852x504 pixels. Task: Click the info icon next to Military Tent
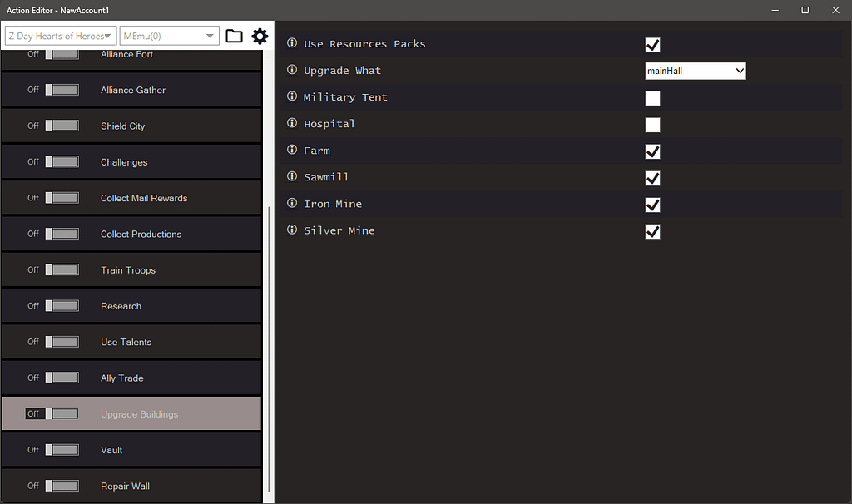point(290,97)
